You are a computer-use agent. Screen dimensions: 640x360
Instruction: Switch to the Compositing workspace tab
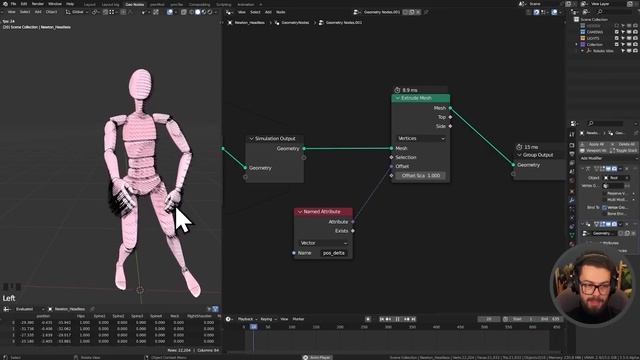click(199, 4)
